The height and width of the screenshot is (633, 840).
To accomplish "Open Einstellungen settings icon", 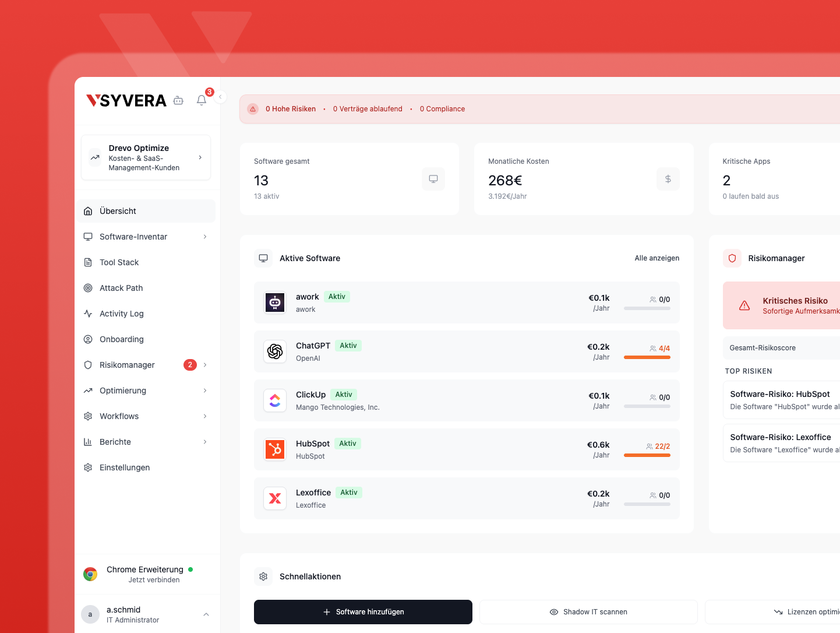I will (88, 467).
